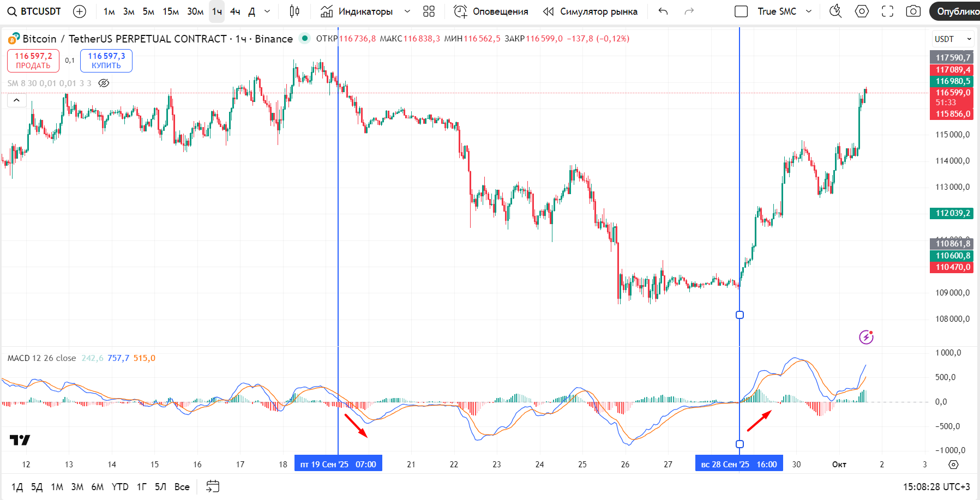Open chart settings hexagon icon
This screenshot has width=980, height=500.
click(x=862, y=11)
